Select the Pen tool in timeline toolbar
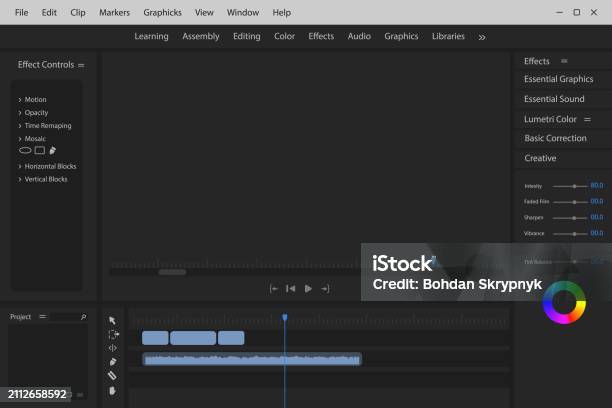 [113, 362]
